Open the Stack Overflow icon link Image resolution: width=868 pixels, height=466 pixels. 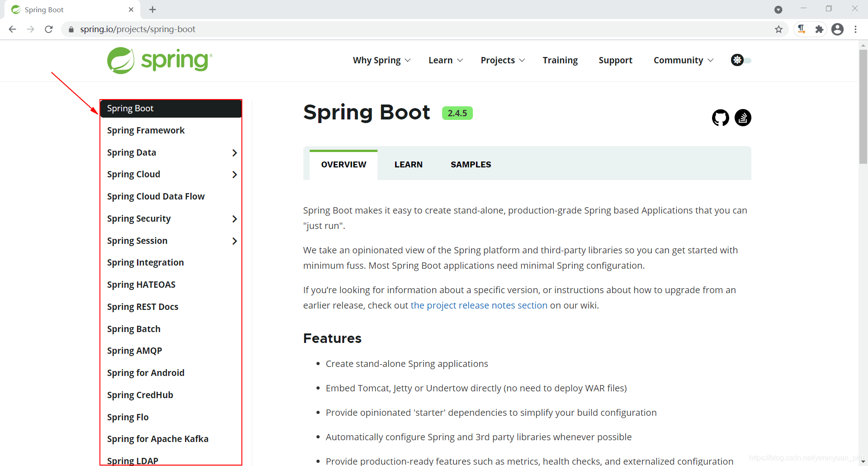pos(743,118)
